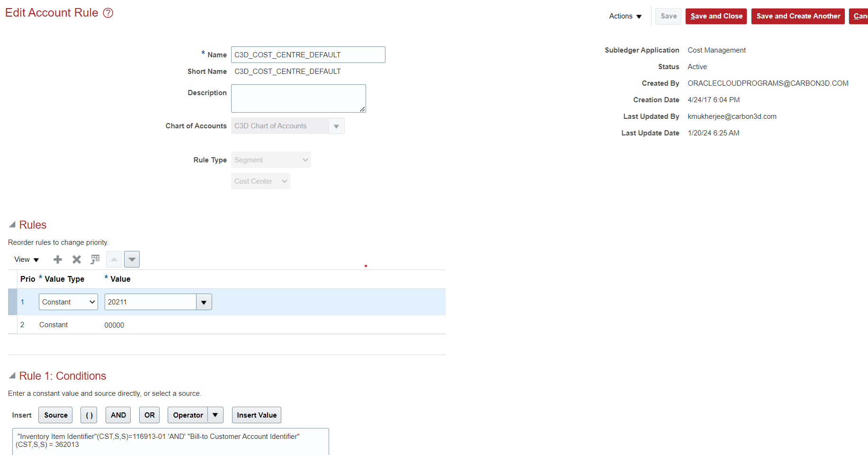The image size is (868, 455).
Task: Open the Rule Type Segment dropdown
Action: pyautogui.click(x=271, y=160)
